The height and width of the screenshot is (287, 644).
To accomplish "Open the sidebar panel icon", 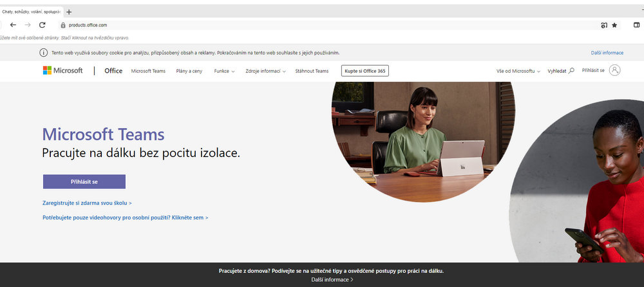I will [x=637, y=25].
